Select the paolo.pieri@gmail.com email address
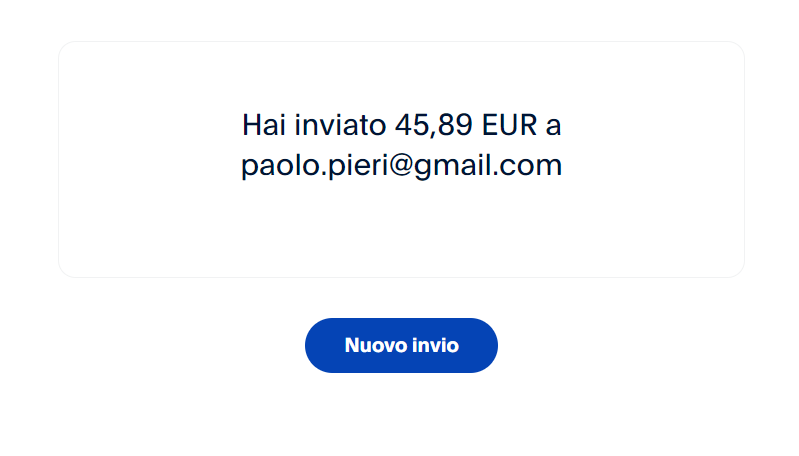Screen dimensions: 799x456 click(402, 166)
